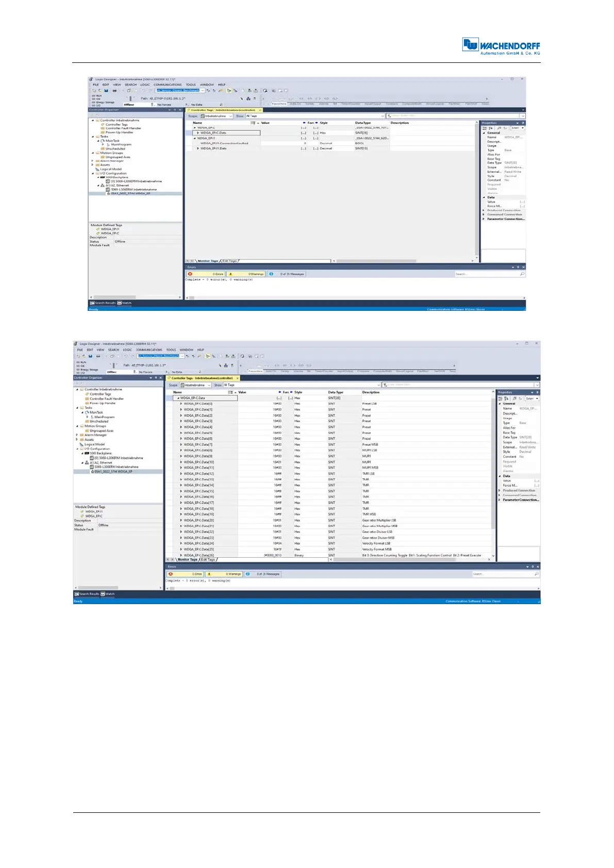
Task: Open the Scope dropdown in the lower window
Action: pos(196,385)
